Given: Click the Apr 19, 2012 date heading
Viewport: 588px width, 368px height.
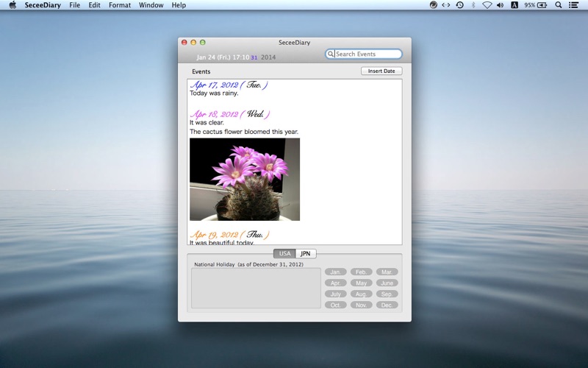Looking at the screenshot, I should (x=230, y=235).
